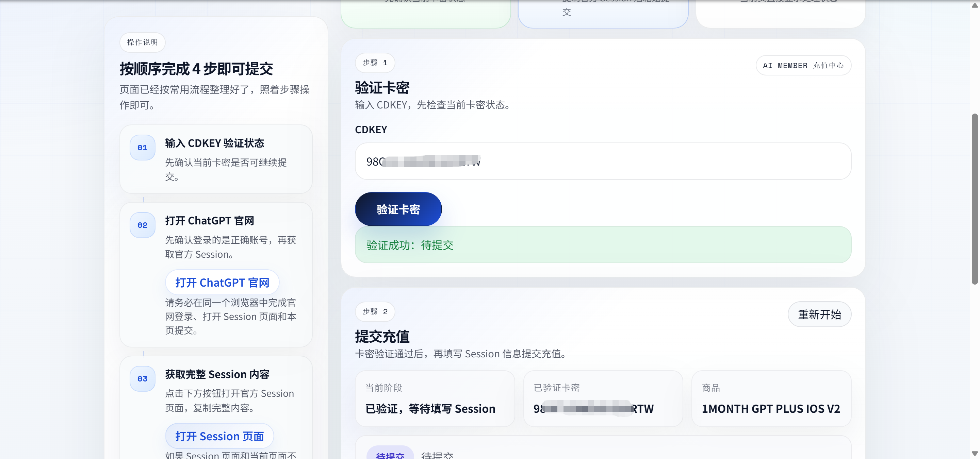Click the 打开 ChatGPT 官网 step title
Screen dimensions: 980x459
click(210, 220)
